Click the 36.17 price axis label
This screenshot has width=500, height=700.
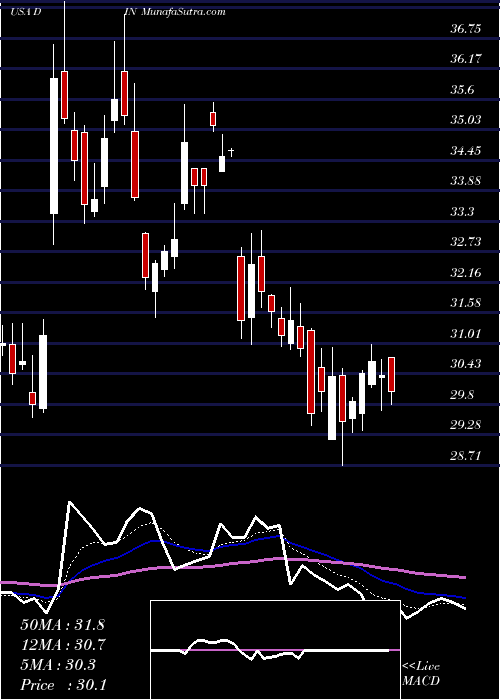pyautogui.click(x=466, y=59)
